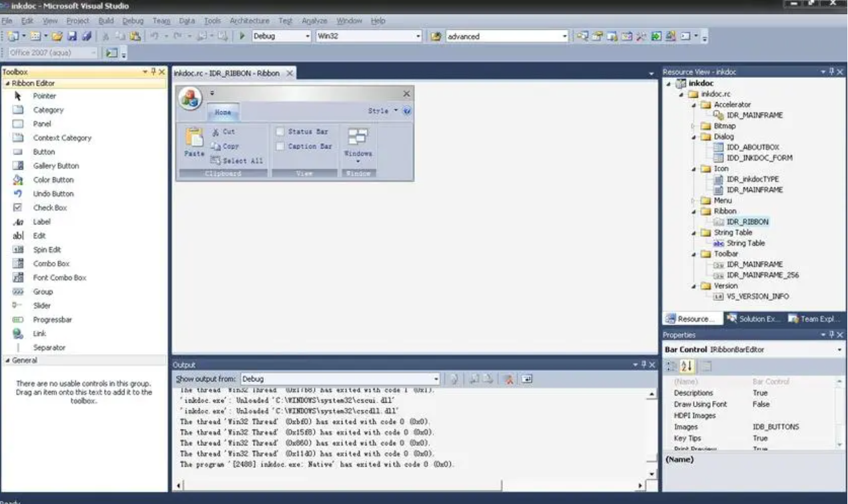The height and width of the screenshot is (504, 848).
Task: Toggle the Status Bar checkbox in ribbon
Action: click(280, 132)
